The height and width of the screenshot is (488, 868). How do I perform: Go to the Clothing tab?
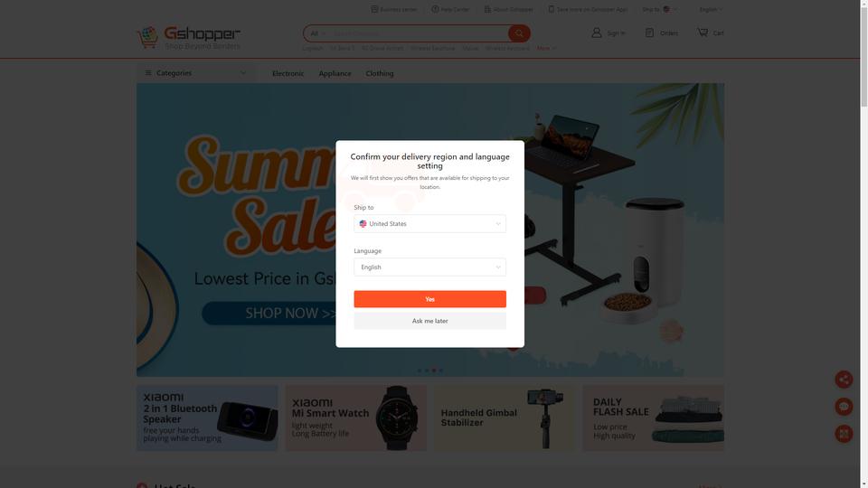tap(379, 73)
